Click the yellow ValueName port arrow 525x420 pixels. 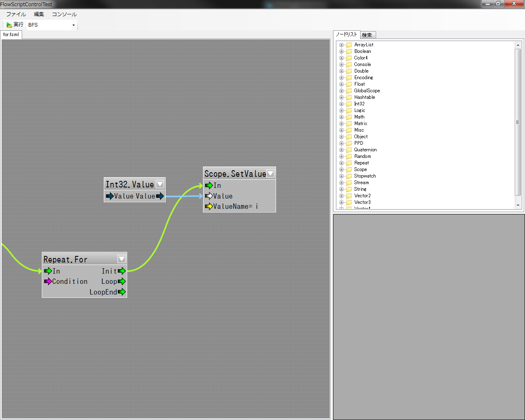coord(209,206)
